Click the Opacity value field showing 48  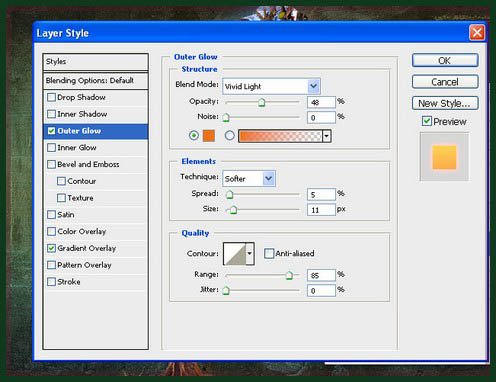click(x=321, y=102)
